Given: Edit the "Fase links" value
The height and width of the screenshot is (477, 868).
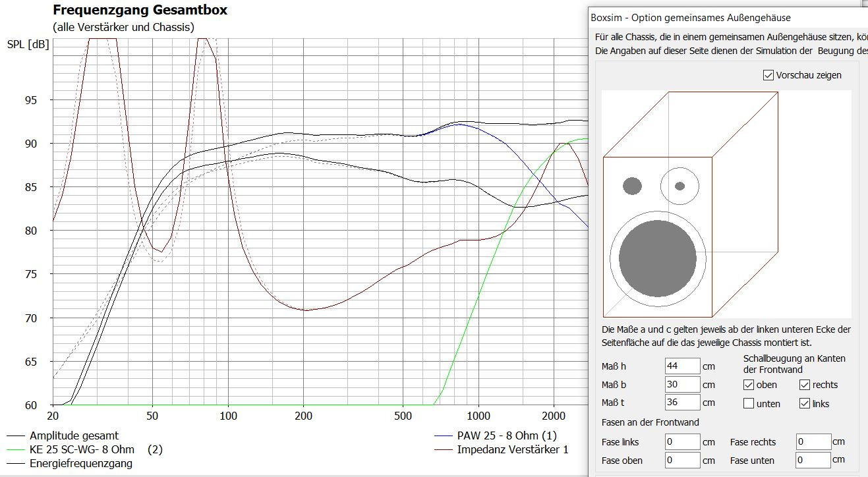Looking at the screenshot, I should pos(682,441).
